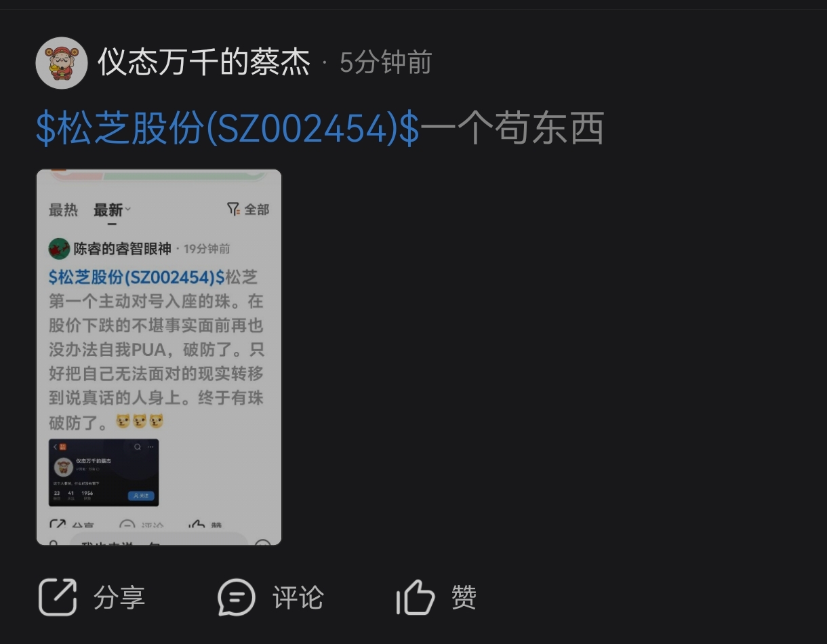Tap the doge emoji row in the embedded post
827x644 pixels.
pyautogui.click(x=140, y=422)
